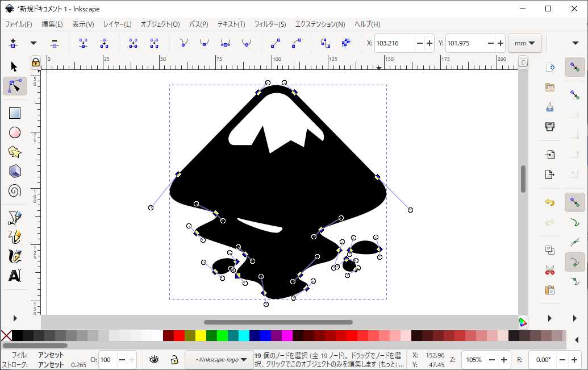Click the Open file folder icon
Screen dimensions: 588x370
point(550,87)
